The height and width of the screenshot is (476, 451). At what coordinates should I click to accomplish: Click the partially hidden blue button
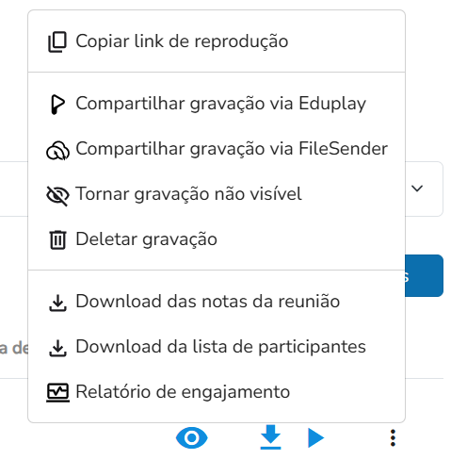(x=424, y=275)
